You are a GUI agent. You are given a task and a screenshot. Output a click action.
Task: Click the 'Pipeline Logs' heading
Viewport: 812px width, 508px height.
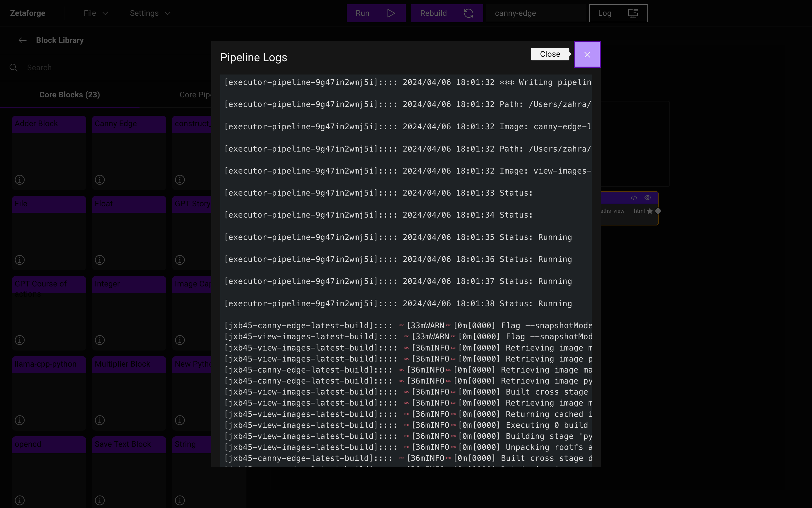[254, 58]
